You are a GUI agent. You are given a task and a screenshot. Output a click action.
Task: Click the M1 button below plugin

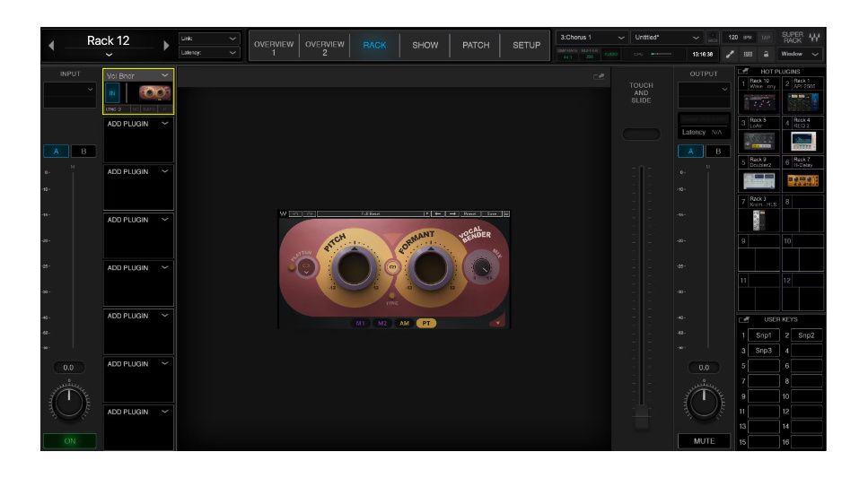click(360, 323)
